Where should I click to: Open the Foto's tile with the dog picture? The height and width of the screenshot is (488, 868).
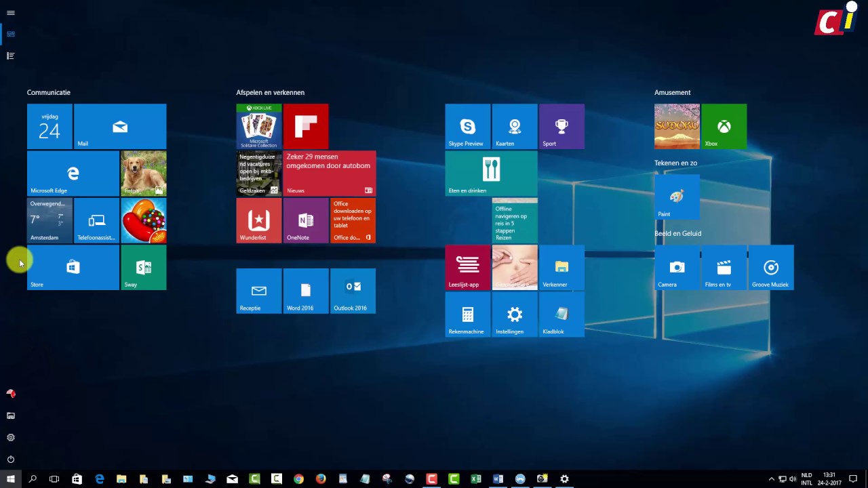tap(144, 174)
